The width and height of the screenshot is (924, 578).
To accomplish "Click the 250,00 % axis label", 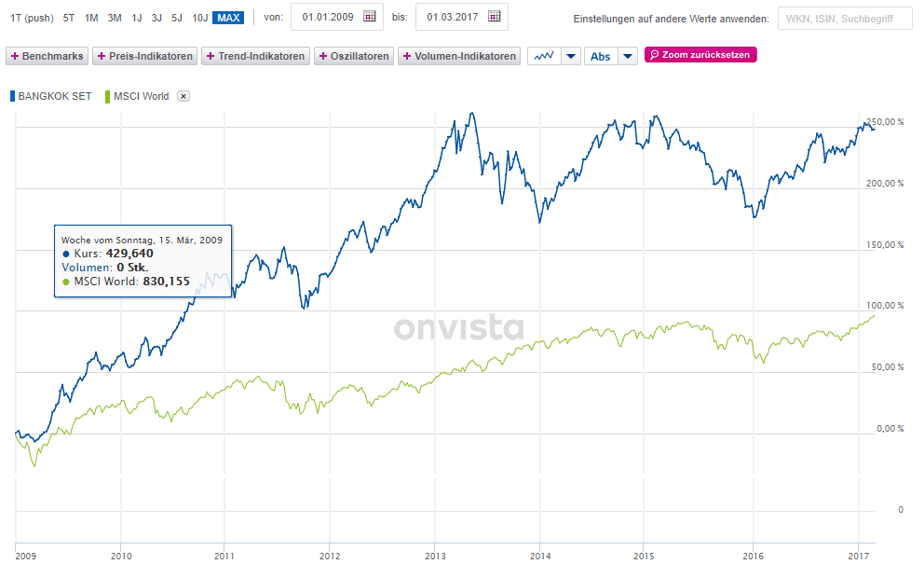I will tap(885, 122).
